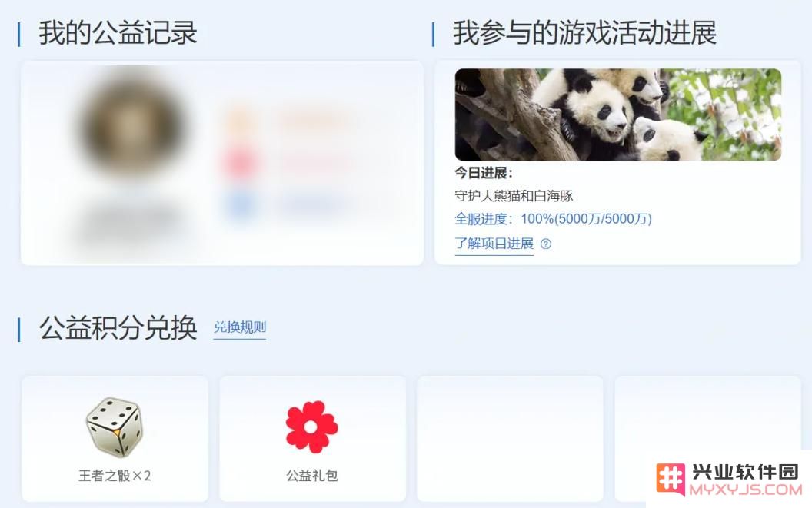Click the 我参与的游戏活动进展 heading
812x508 pixels.
pos(584,33)
